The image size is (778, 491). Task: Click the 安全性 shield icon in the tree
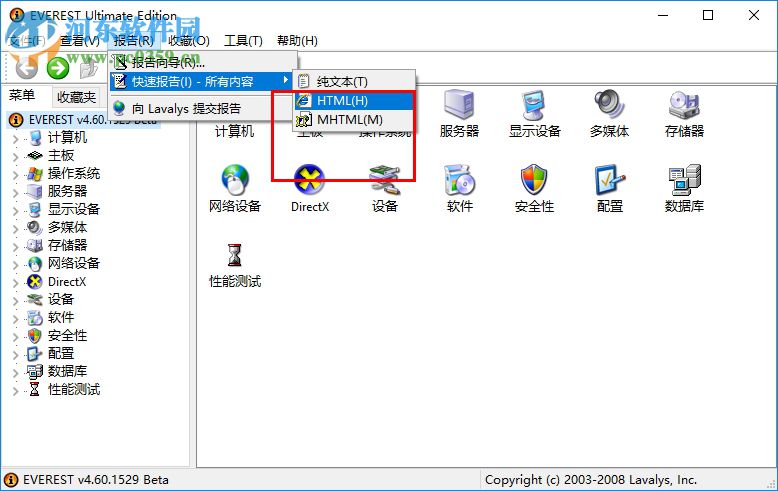point(35,336)
